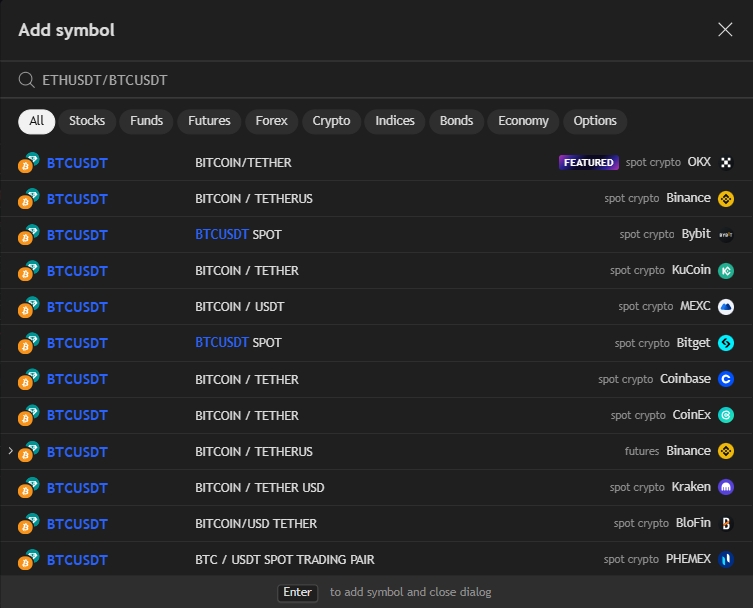This screenshot has width=753, height=608.
Task: Click the BloFin exchange name
Action: (693, 523)
